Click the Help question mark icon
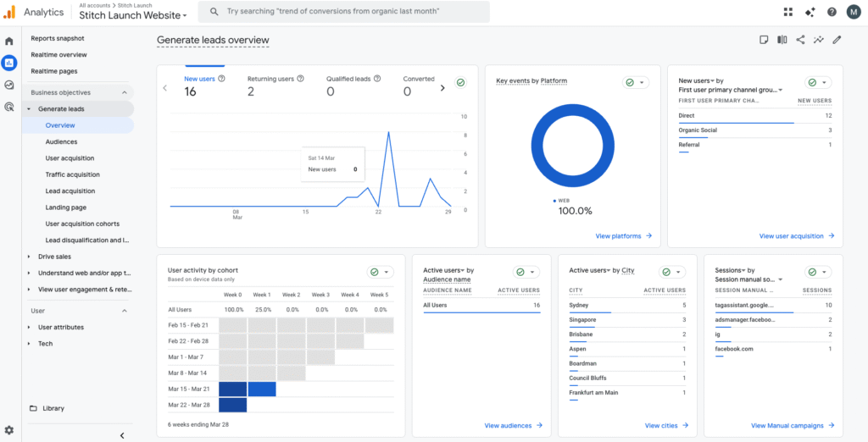This screenshot has height=442, width=868. pyautogui.click(x=832, y=12)
